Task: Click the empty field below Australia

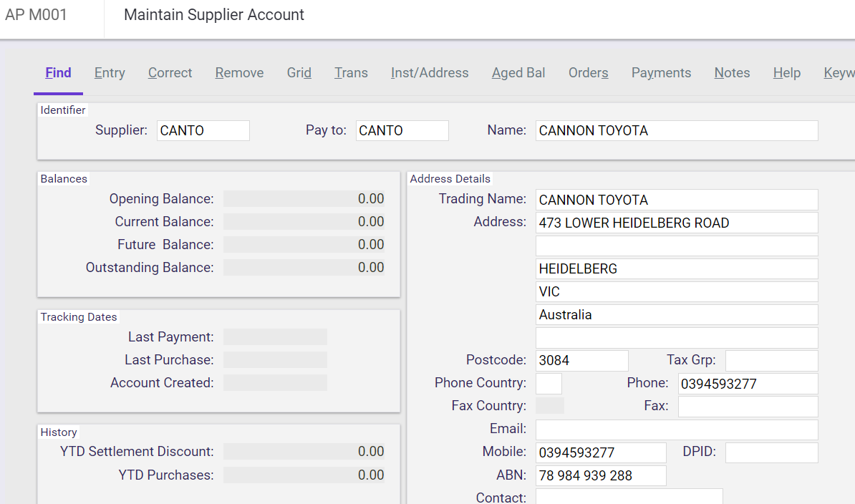Action: click(x=677, y=338)
